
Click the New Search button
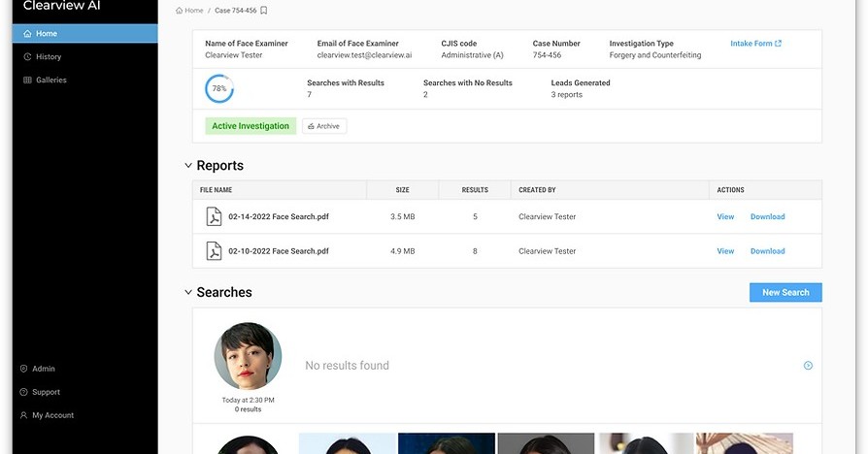tap(785, 292)
